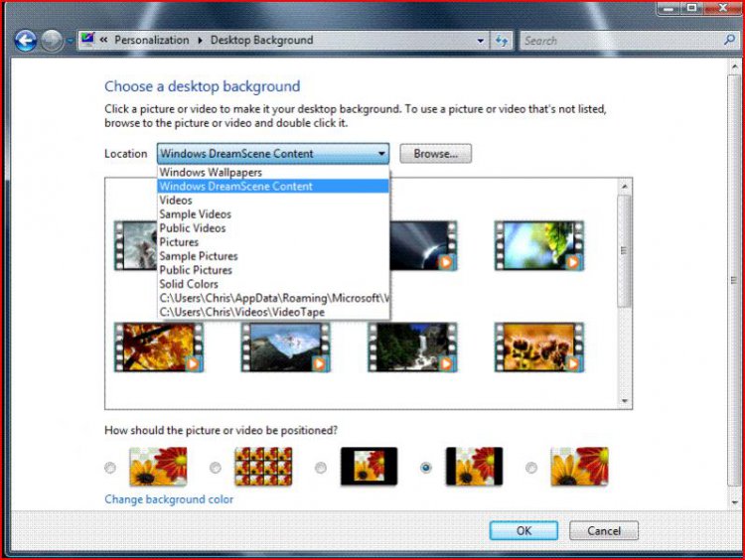Click play badge on autumn leaves video
Image resolution: width=745 pixels, height=560 pixels.
(192, 363)
